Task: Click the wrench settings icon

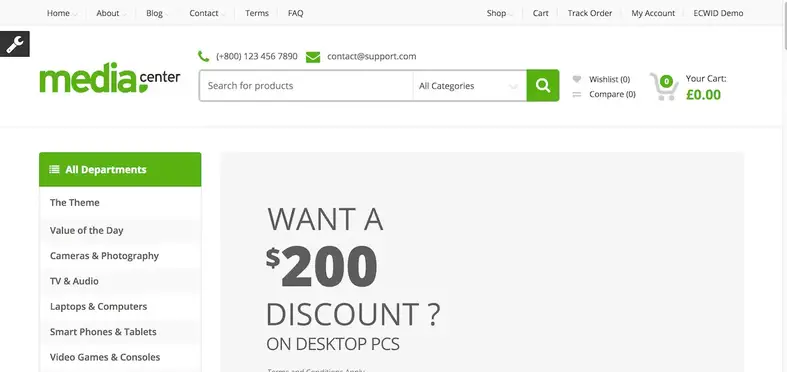Action: coord(15,44)
